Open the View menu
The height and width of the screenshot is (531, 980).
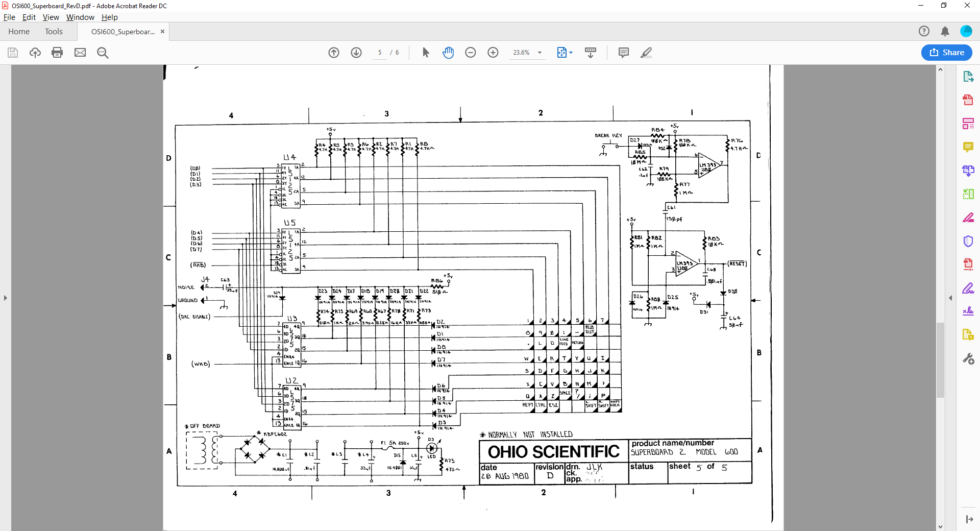pos(51,17)
